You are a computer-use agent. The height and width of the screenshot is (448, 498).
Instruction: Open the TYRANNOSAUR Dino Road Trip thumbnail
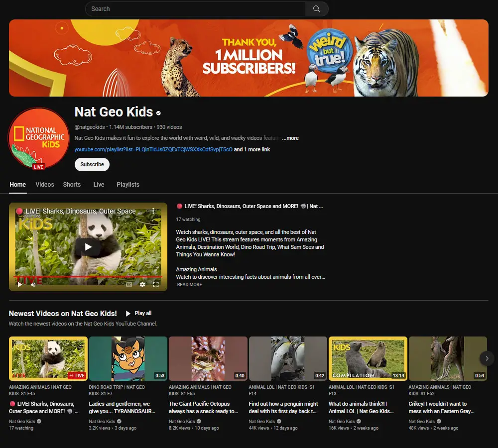128,358
